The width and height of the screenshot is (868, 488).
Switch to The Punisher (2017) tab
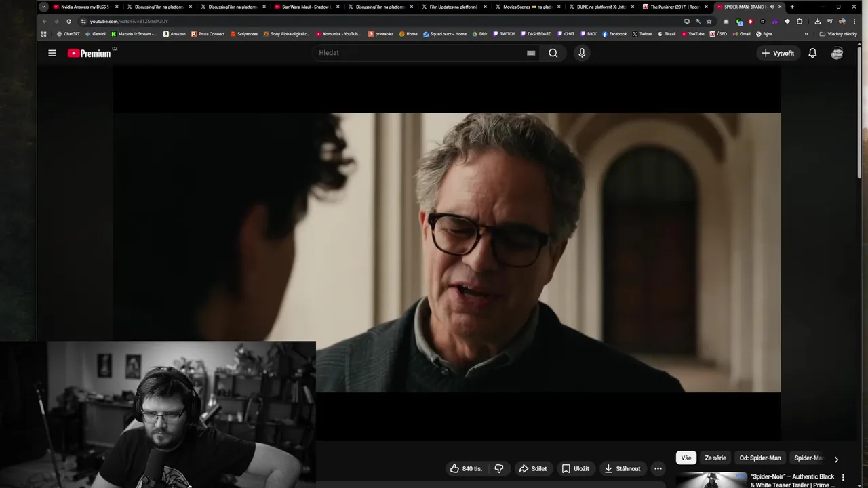coord(673,7)
